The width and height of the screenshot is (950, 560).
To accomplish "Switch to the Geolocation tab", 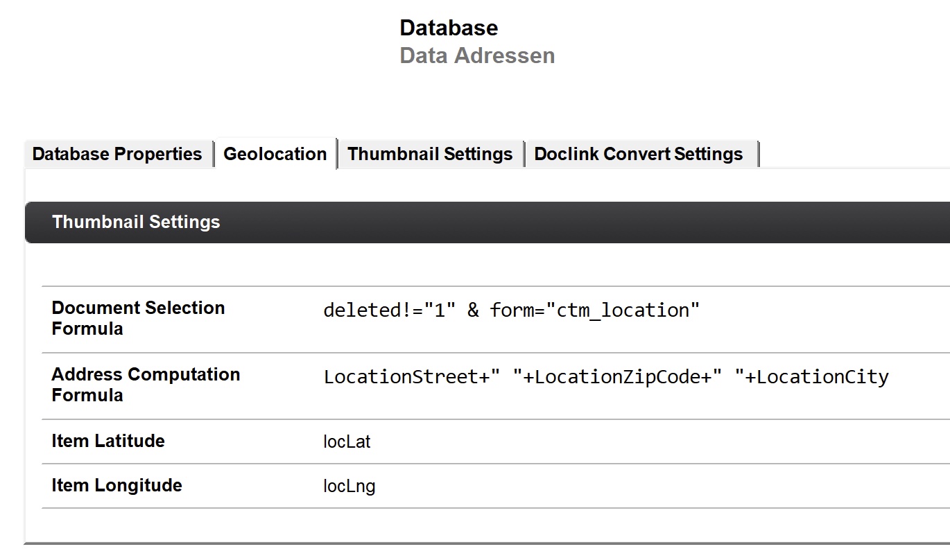I will (275, 154).
